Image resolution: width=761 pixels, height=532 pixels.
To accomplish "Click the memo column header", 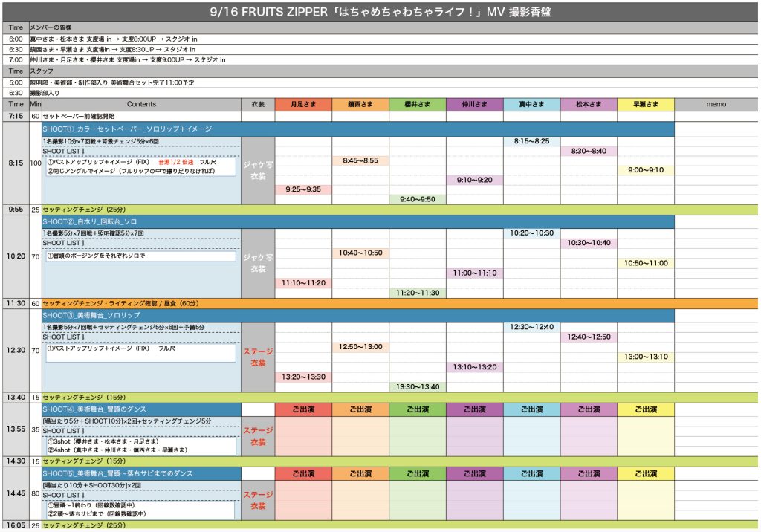I will click(716, 105).
